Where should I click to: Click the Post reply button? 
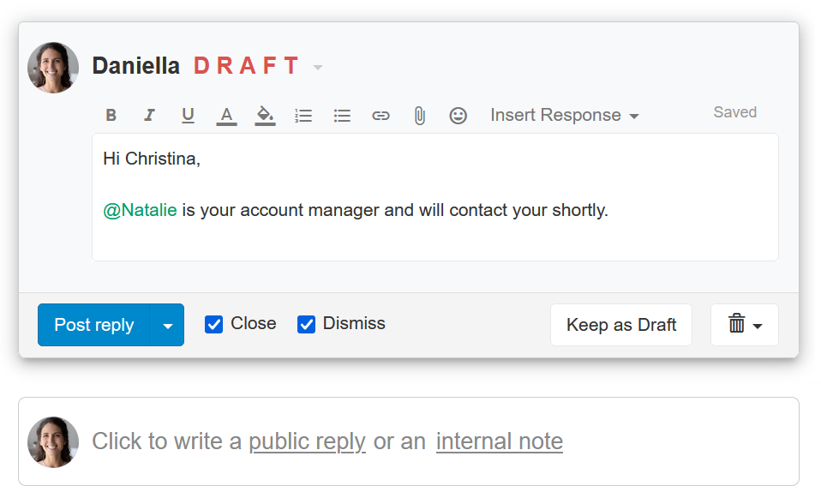[x=93, y=325]
